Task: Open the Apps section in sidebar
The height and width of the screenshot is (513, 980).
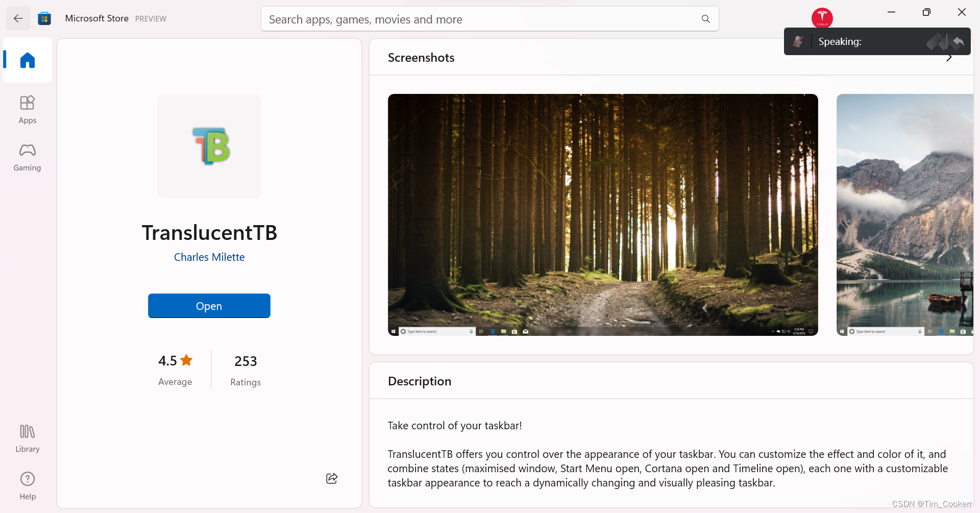Action: click(28, 109)
